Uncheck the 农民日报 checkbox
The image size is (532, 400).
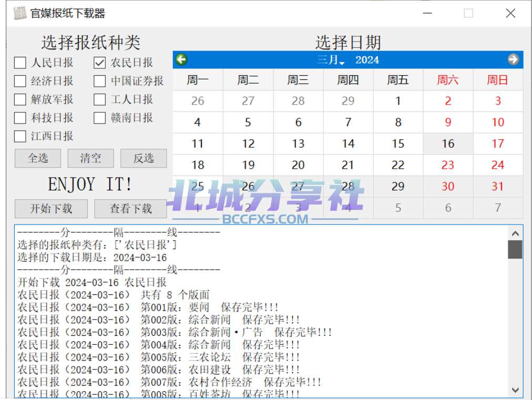click(99, 63)
